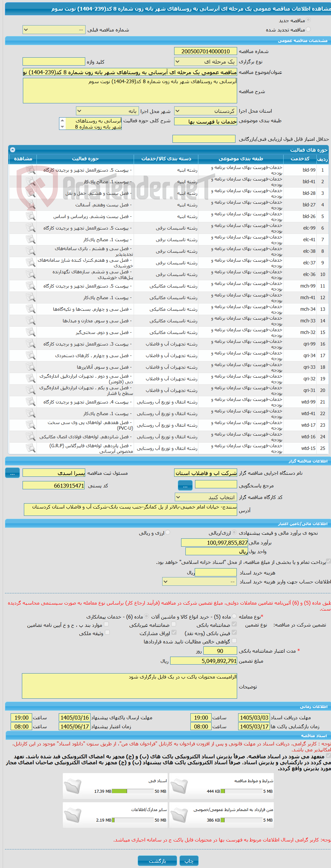Open view icon for row elc-37
Image resolution: width=331 pixels, height=868 pixels.
[31, 263]
